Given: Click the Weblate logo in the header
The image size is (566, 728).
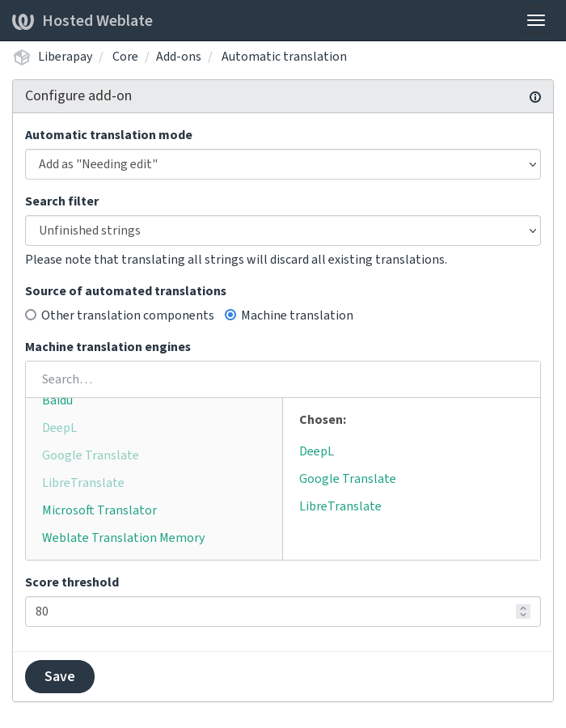Looking at the screenshot, I should (x=23, y=20).
